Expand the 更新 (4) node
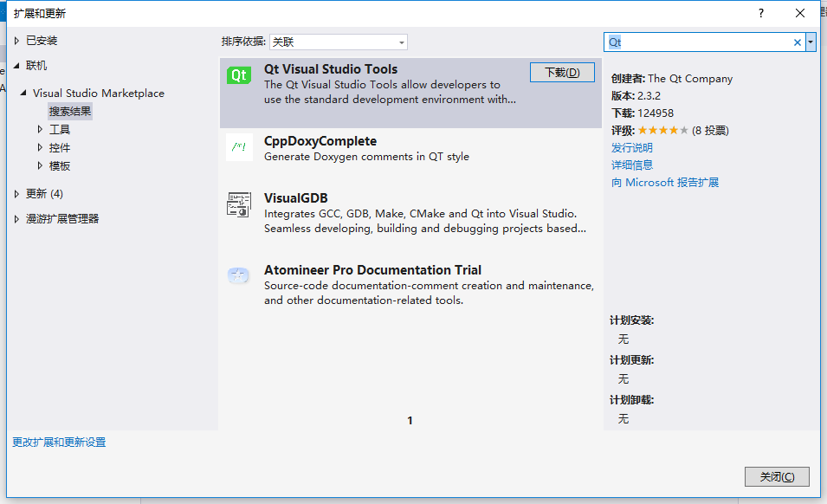The height and width of the screenshot is (504, 827). pyautogui.click(x=16, y=194)
